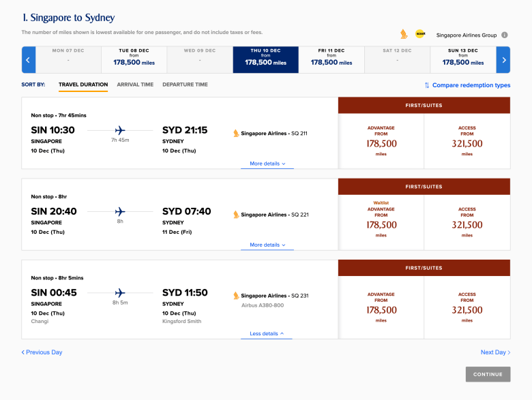Collapse Less details for flight SQ 231

[267, 334]
